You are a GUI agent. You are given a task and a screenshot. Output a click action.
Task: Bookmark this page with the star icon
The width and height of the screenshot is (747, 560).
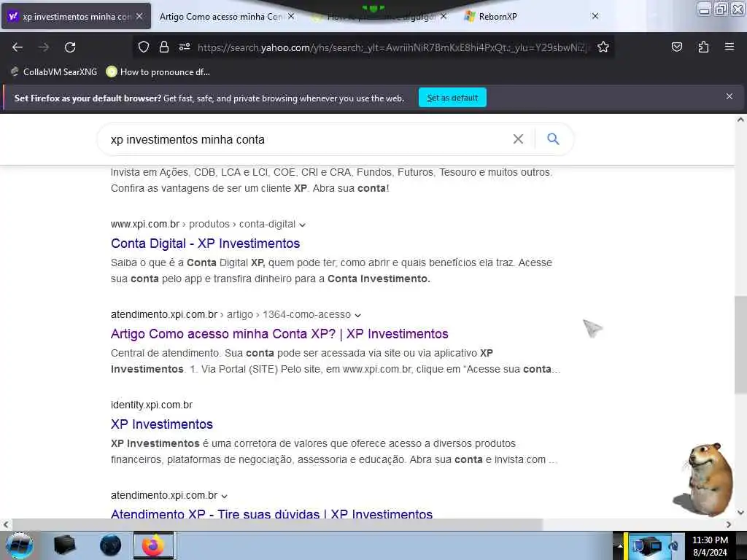tap(603, 47)
